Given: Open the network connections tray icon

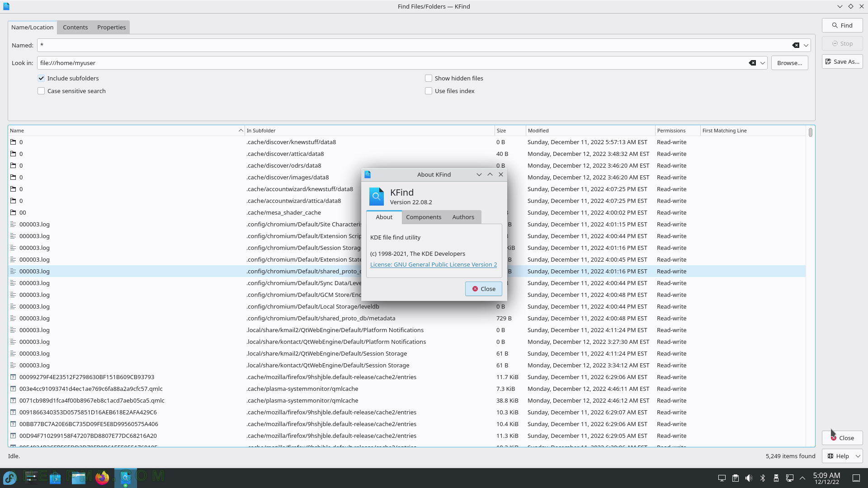Looking at the screenshot, I should point(790,478).
